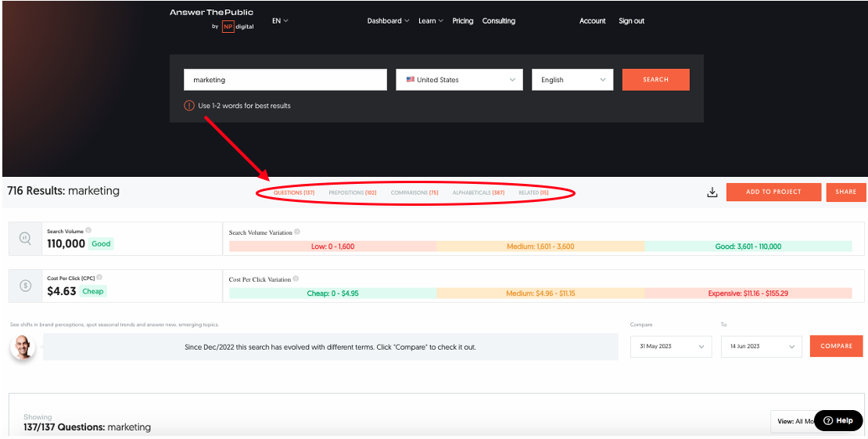
Task: Click the Since Dec/2022 search evolved message
Action: click(x=330, y=347)
